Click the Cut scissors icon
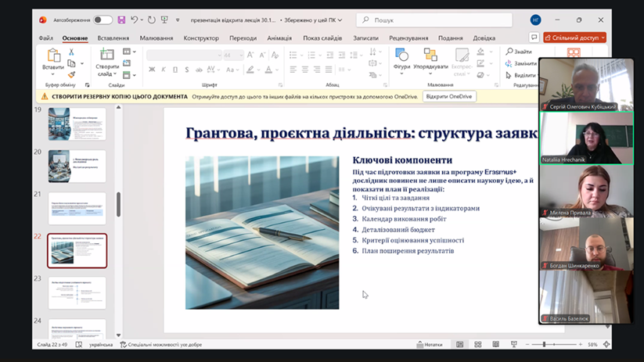644x362 pixels. pyautogui.click(x=71, y=52)
